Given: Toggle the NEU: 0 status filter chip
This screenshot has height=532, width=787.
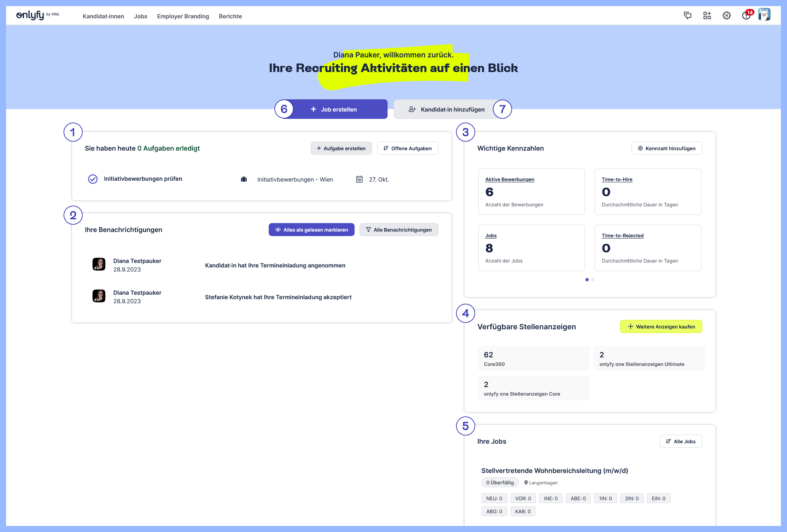Looking at the screenshot, I should 494,498.
